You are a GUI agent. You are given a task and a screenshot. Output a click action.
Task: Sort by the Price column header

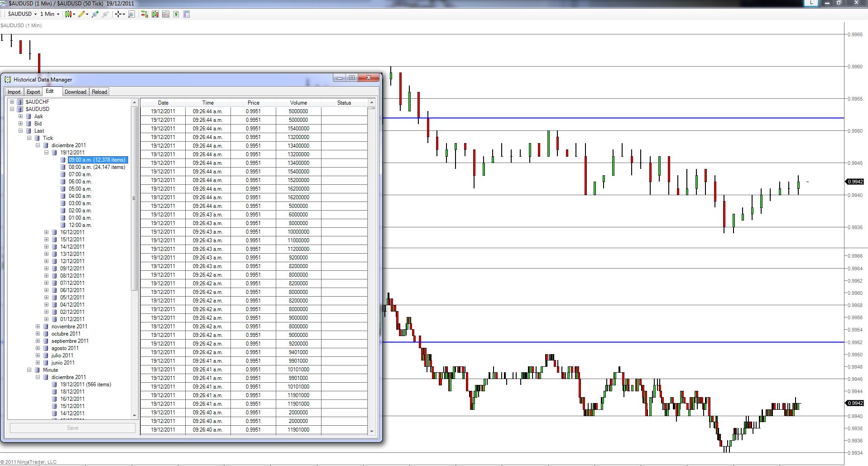[254, 103]
